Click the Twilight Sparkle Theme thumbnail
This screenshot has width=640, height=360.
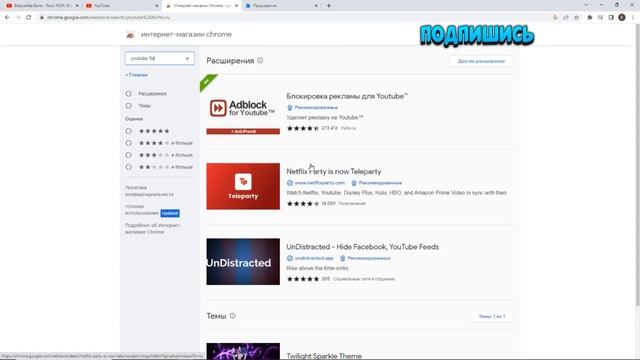[x=243, y=351]
